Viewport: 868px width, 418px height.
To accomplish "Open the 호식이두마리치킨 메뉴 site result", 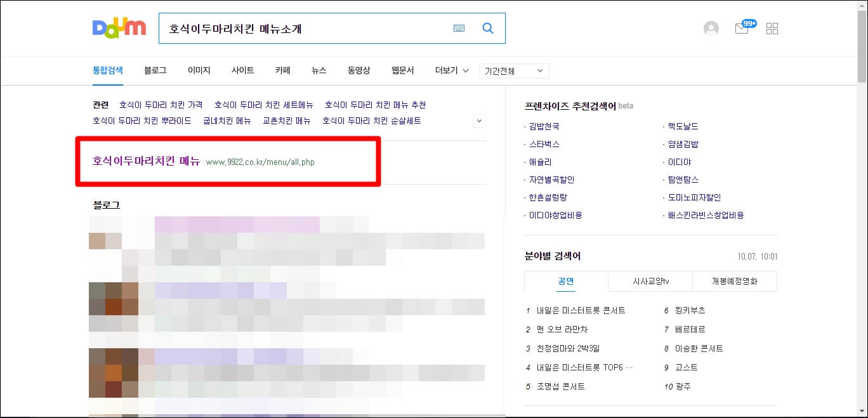I will [x=146, y=161].
